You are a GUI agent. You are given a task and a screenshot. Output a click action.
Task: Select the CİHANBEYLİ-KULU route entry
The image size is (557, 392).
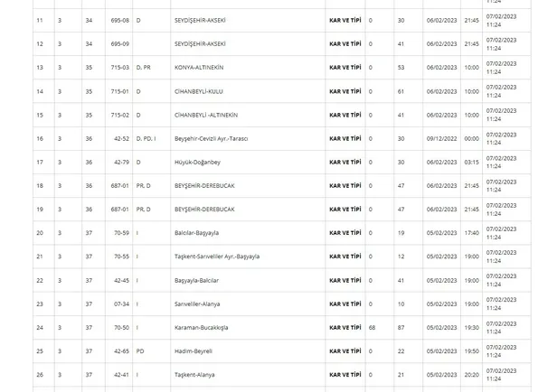[199, 91]
